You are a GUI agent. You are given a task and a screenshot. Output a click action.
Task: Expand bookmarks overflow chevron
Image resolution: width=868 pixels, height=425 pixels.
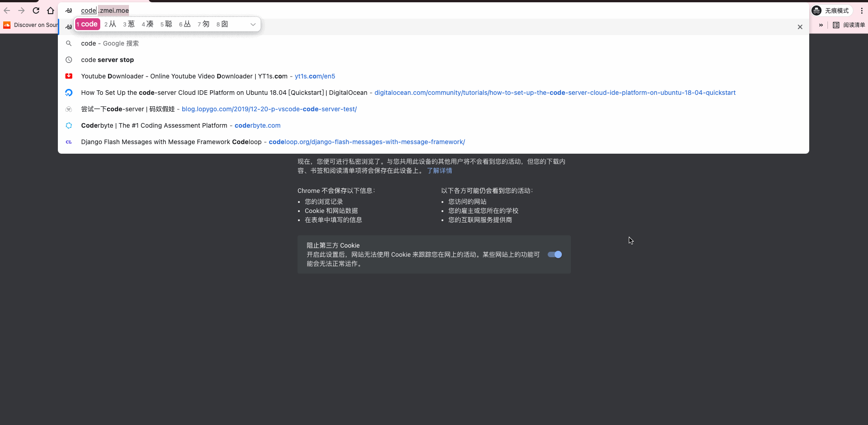[x=821, y=25]
